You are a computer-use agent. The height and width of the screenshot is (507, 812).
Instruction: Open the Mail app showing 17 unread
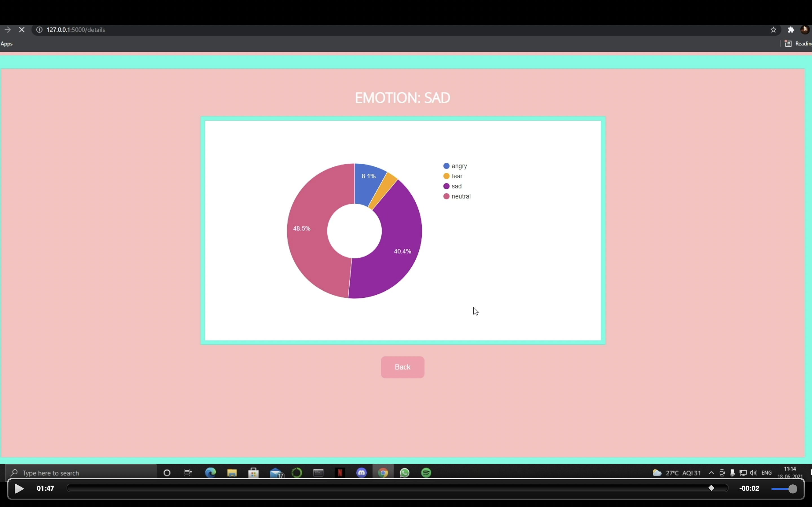coord(276,473)
